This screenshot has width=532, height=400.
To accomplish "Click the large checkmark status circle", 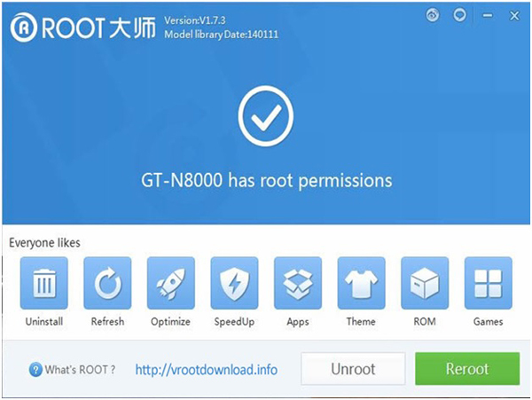I will [266, 116].
